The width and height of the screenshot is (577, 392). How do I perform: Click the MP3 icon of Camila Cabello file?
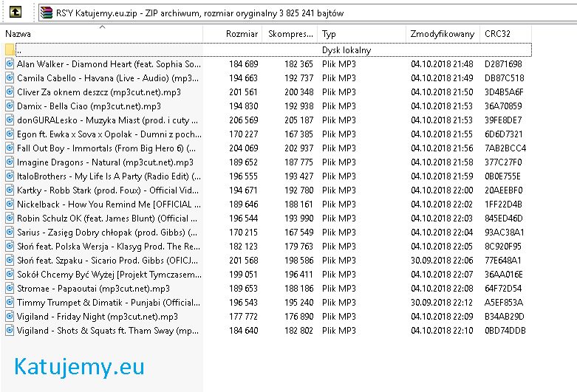coord(10,78)
